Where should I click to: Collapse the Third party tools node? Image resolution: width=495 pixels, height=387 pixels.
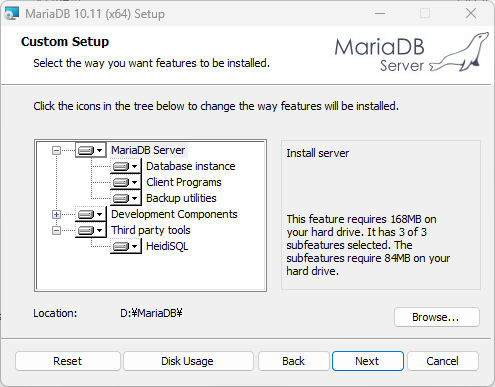click(x=56, y=230)
